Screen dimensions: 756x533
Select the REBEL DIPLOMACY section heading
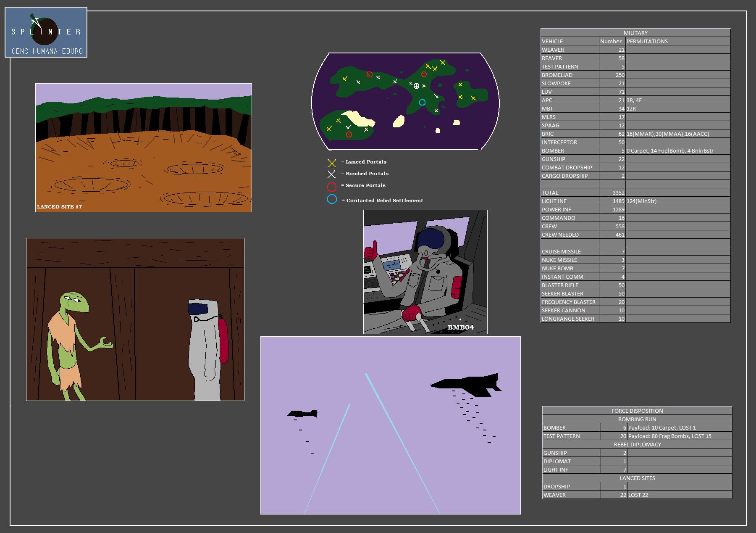pos(637,444)
